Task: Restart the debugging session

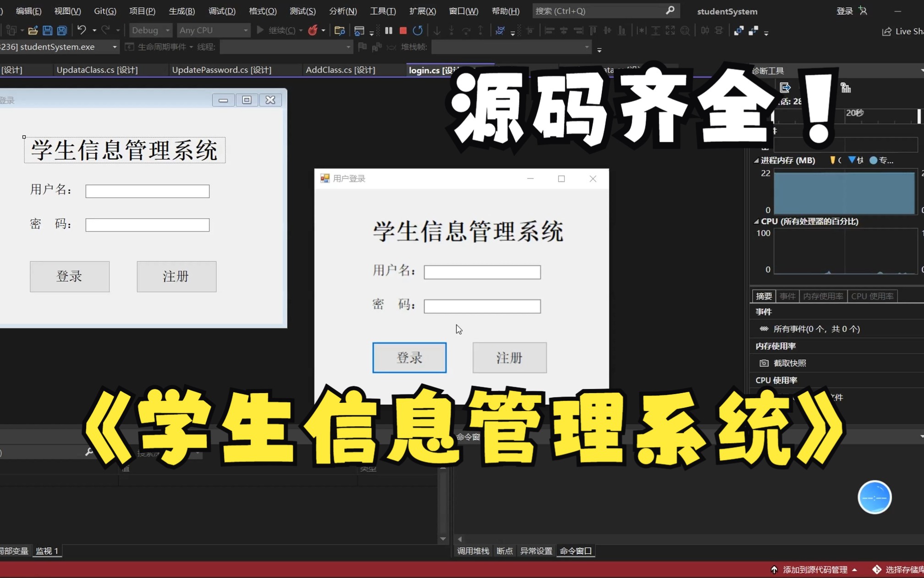Action: (x=418, y=30)
